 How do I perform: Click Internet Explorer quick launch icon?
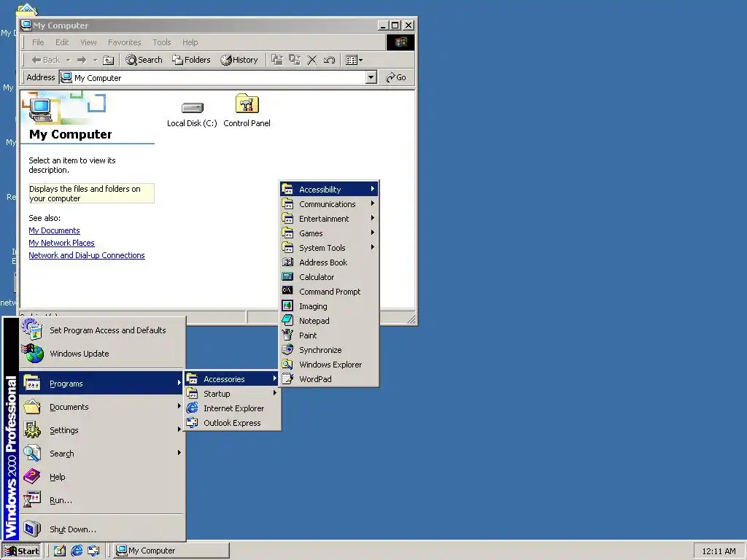[77, 551]
